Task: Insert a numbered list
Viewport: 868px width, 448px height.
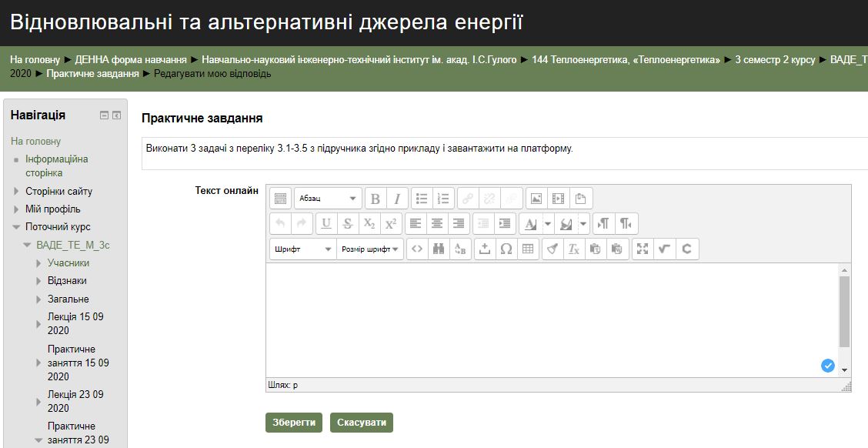Action: (x=443, y=199)
